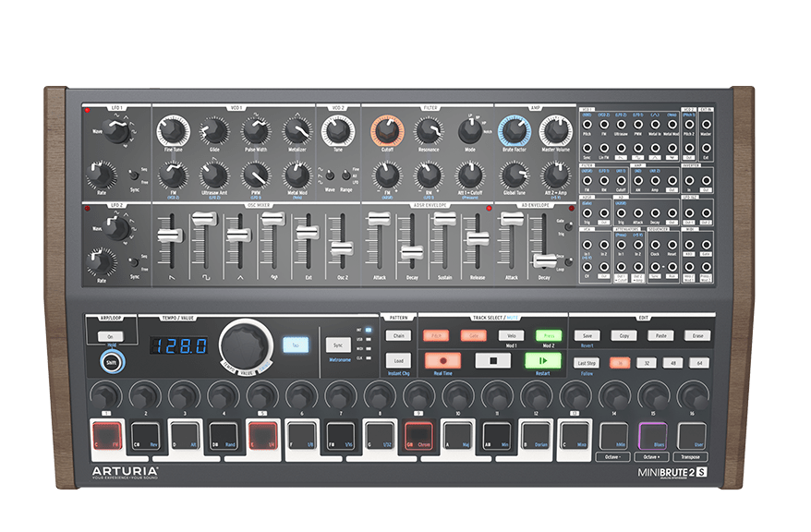Click the Global Tune knob
This screenshot has width=811, height=532.
coord(514,175)
